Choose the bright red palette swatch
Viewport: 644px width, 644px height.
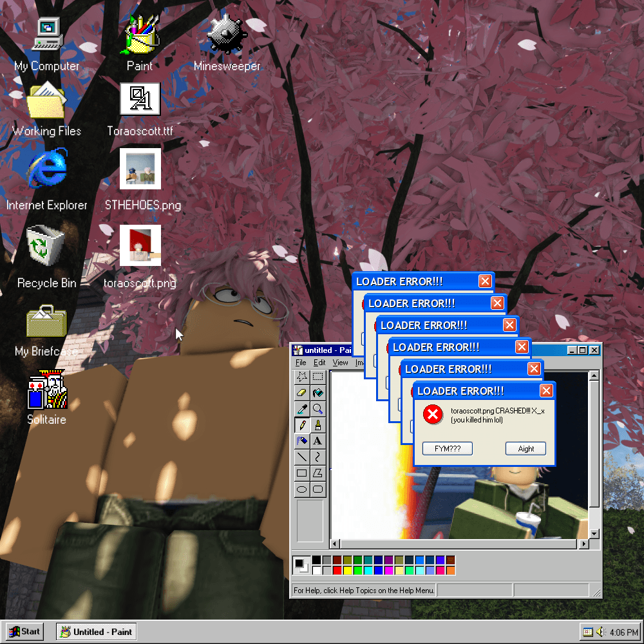click(x=337, y=570)
